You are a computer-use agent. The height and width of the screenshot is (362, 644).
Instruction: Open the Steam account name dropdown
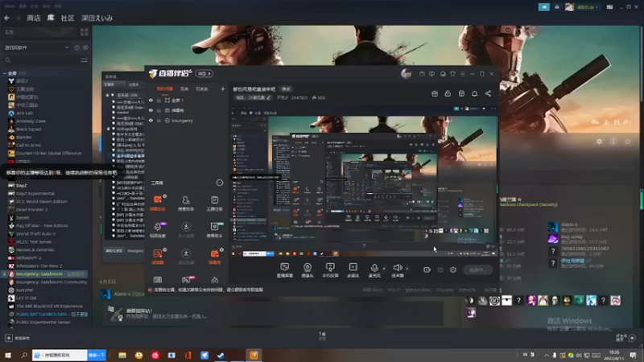pos(588,7)
